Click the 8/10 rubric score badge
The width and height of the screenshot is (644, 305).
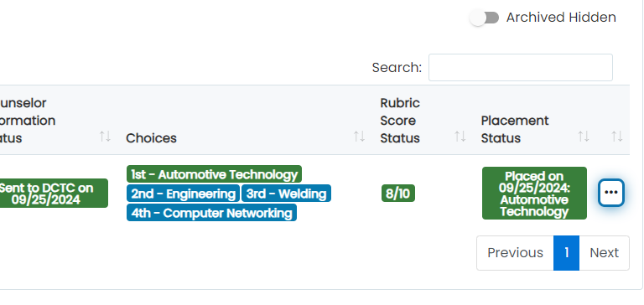(x=398, y=194)
